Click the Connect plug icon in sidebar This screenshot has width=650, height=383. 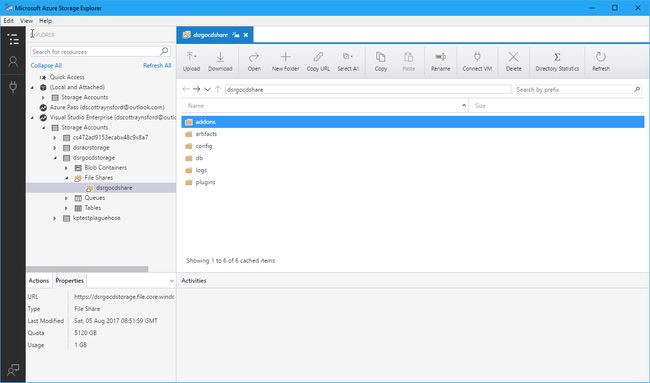13,86
